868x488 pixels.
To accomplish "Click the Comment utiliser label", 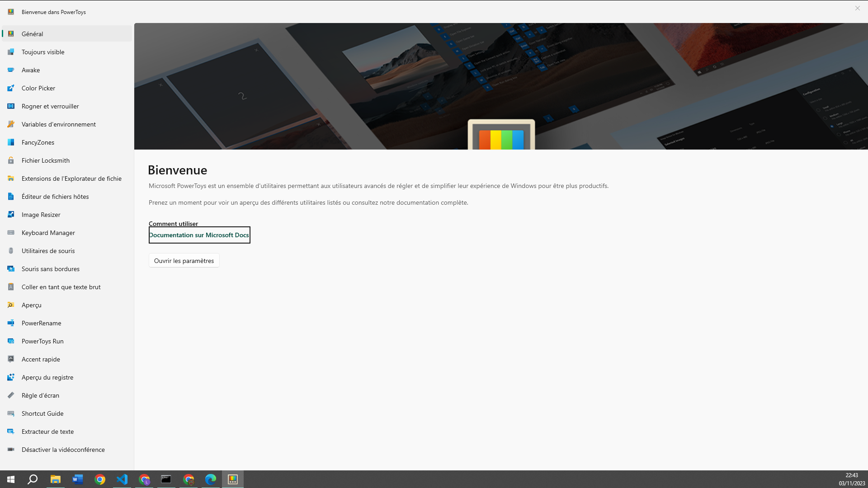I will point(174,224).
